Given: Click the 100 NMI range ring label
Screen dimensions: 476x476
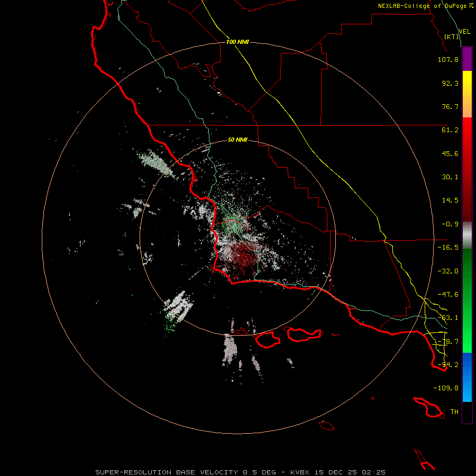Looking at the screenshot, I should point(237,42).
